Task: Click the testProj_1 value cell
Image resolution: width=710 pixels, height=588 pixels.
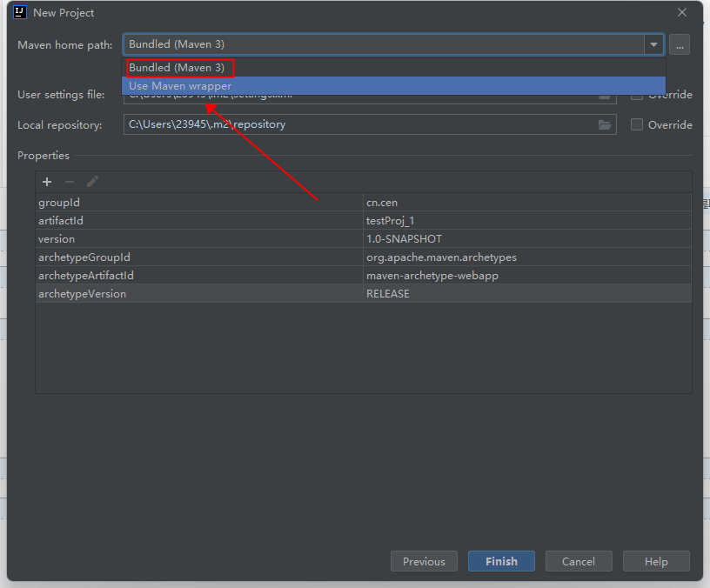Action: pyautogui.click(x=527, y=221)
